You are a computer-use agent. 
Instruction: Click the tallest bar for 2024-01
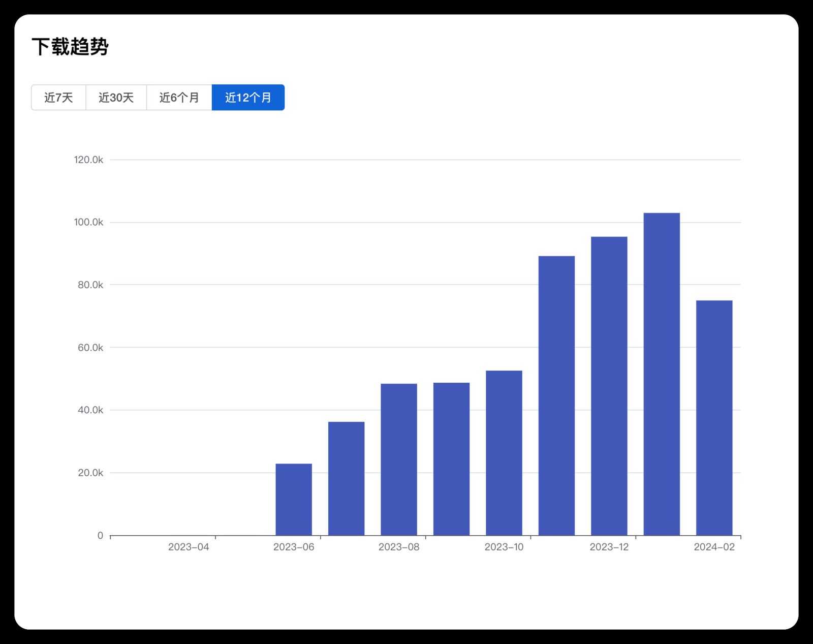coord(662,374)
